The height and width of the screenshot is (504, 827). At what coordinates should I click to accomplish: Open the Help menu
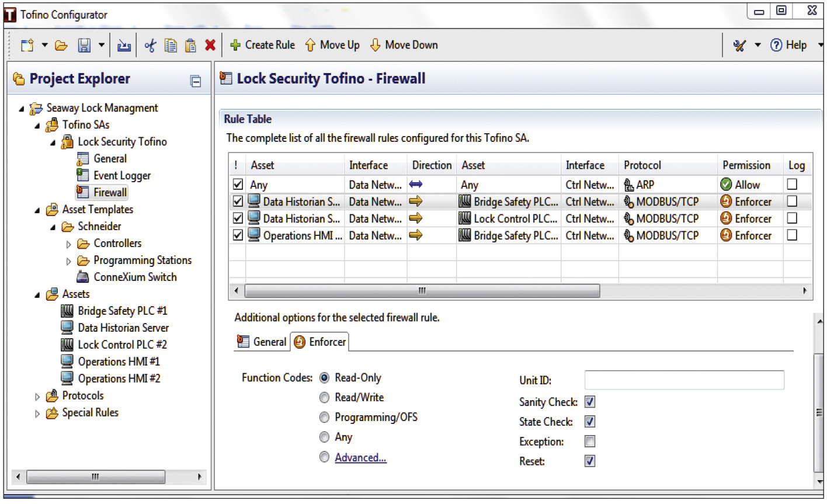[x=788, y=45]
